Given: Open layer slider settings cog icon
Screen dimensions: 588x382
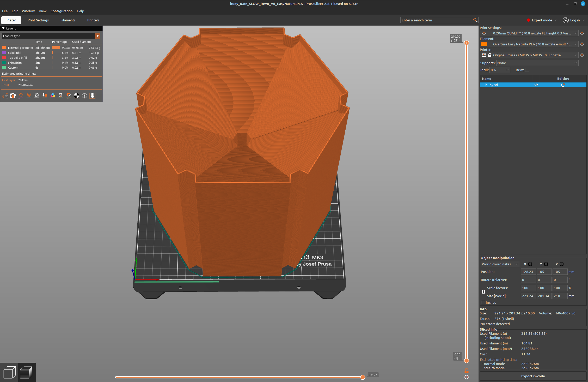Looking at the screenshot, I should 467,377.
